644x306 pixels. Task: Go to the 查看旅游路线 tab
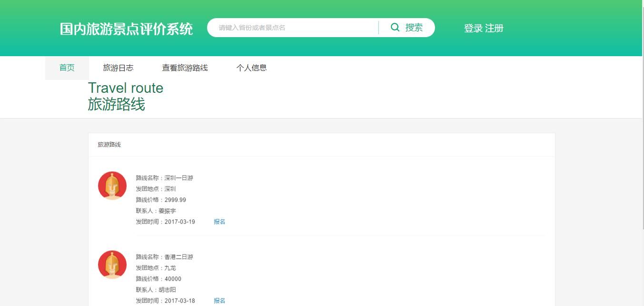pyautogui.click(x=185, y=68)
